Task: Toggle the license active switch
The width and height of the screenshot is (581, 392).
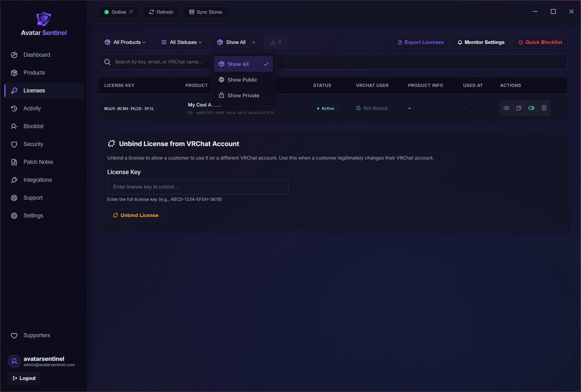Action: click(x=531, y=108)
